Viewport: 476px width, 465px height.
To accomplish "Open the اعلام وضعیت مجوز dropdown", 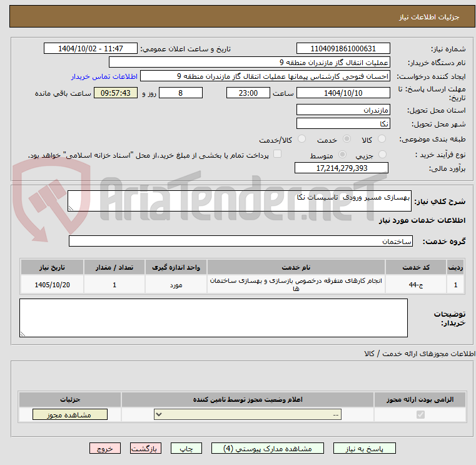I will (x=248, y=414).
